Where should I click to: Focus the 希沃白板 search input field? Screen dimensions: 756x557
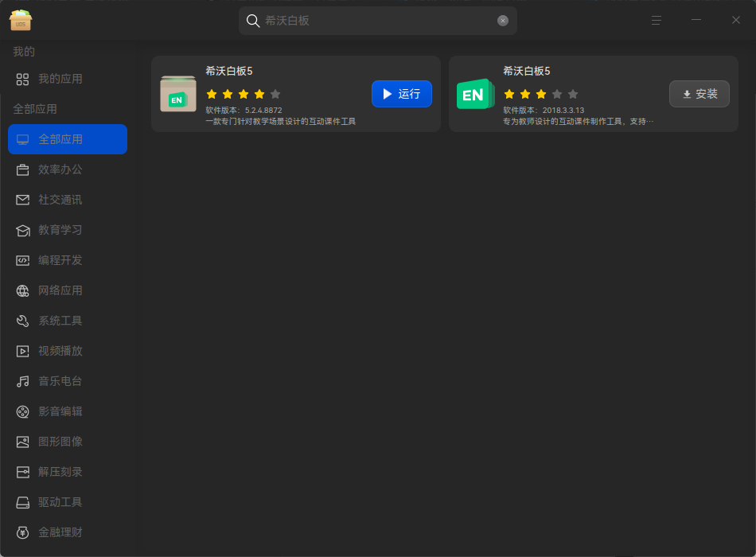pyautogui.click(x=377, y=21)
